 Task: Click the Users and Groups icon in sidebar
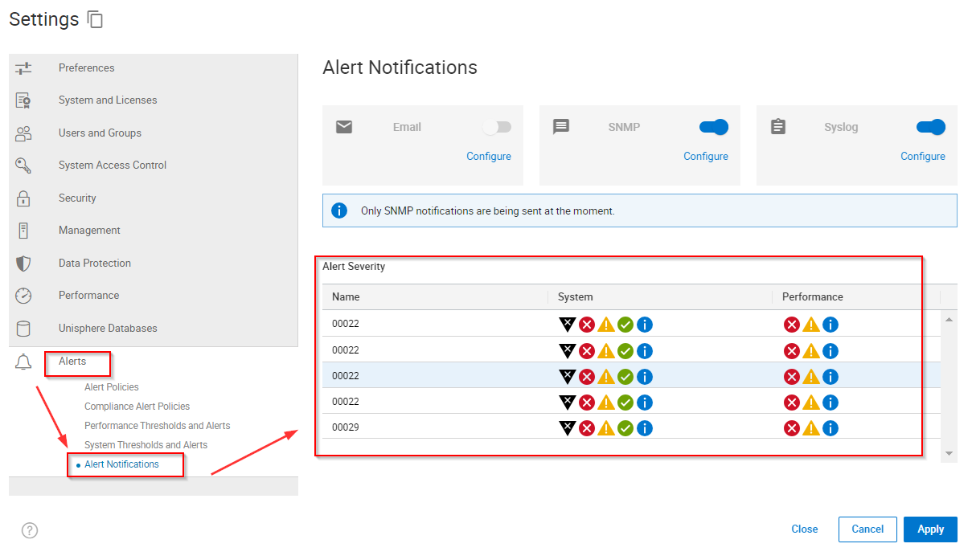click(x=25, y=133)
